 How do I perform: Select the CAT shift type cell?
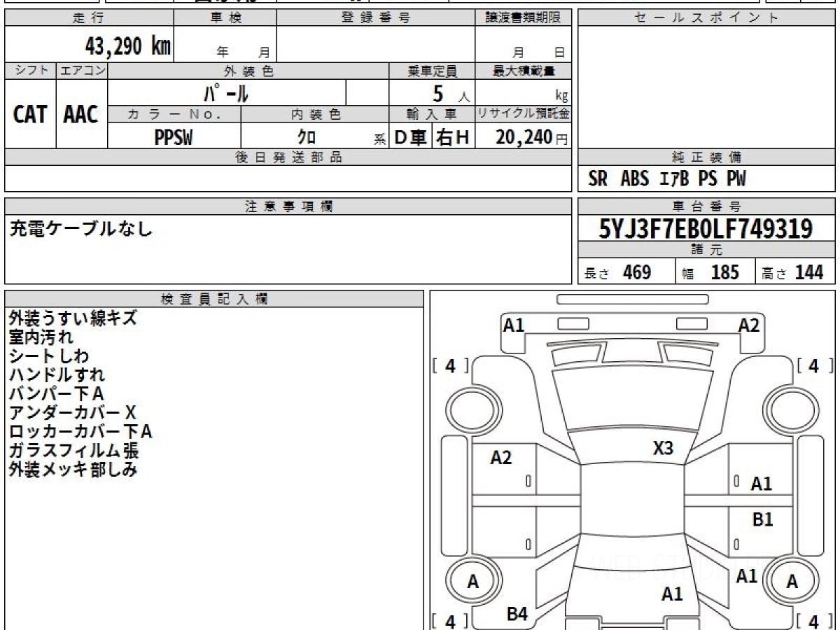pos(30,114)
